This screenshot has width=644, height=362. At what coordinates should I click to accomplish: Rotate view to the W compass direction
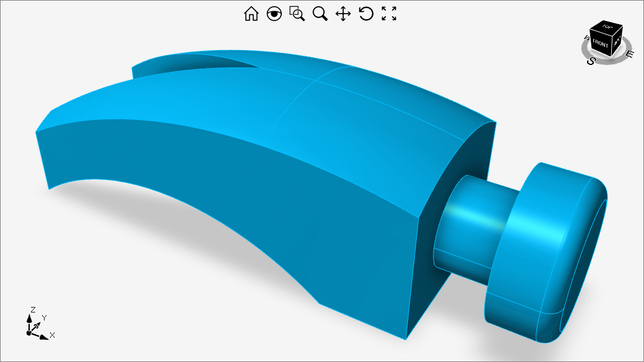tap(586, 38)
